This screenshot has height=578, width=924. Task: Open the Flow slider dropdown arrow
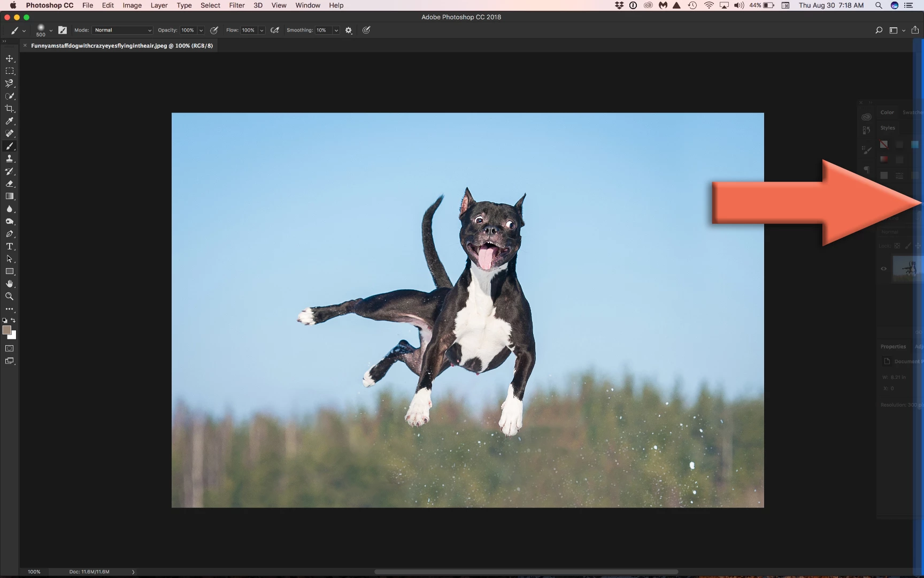(262, 31)
